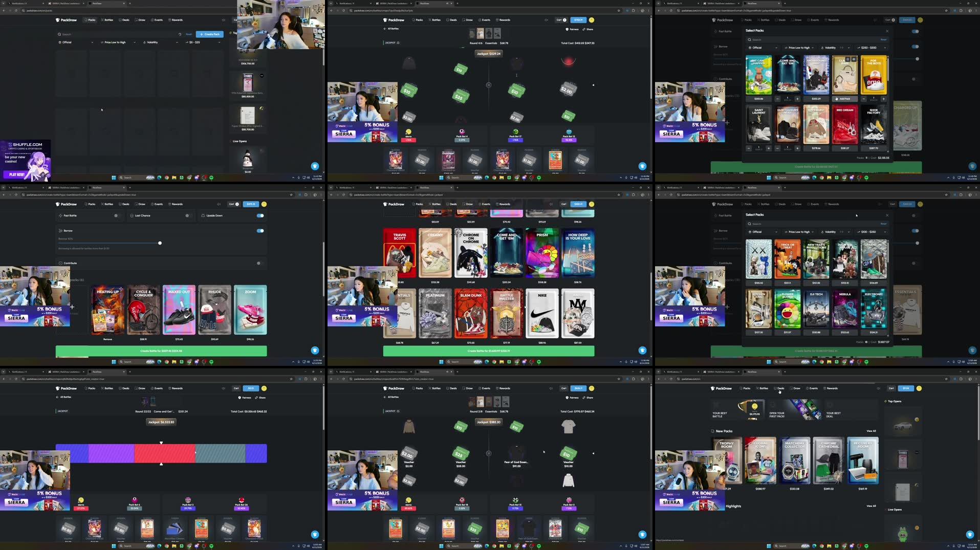Open Official dropdown in $250 - $500 dialog
Screen dimensions: 980x550
[763, 48]
